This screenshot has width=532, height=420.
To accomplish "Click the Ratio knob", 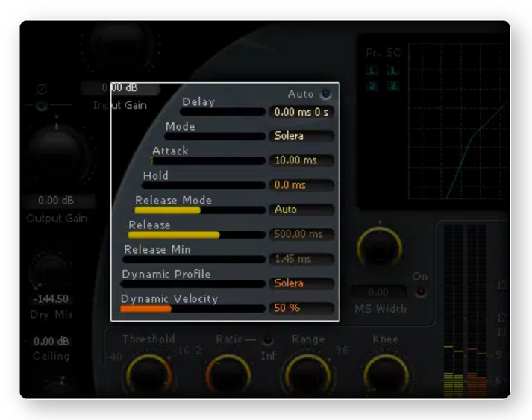I will (x=228, y=376).
